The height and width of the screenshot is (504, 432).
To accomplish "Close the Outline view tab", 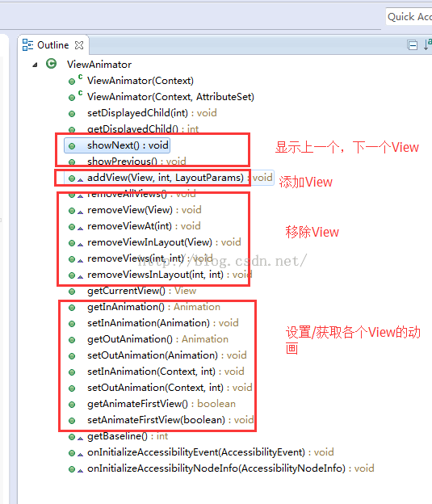I will point(79,45).
